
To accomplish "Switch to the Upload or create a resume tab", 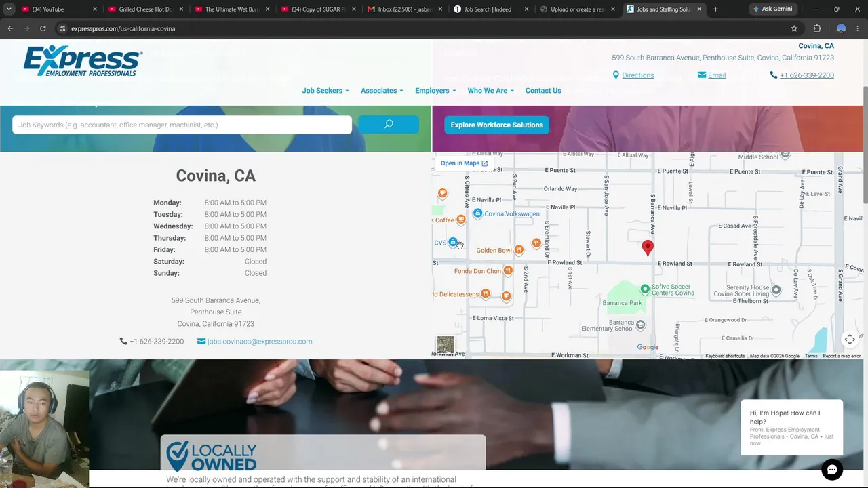I will point(578,9).
